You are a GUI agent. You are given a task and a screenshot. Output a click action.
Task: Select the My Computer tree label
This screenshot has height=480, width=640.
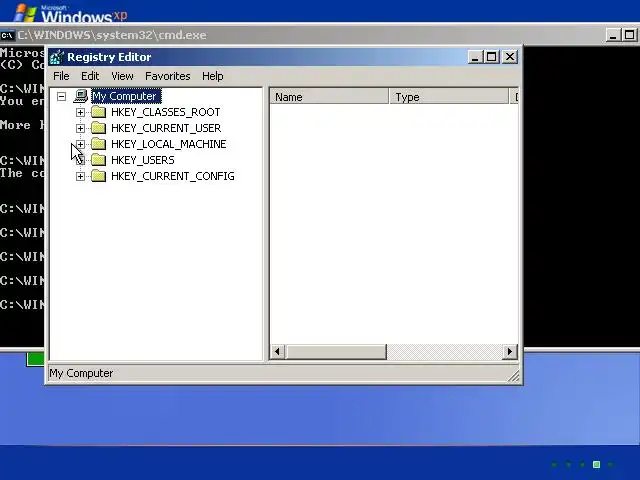click(126, 96)
